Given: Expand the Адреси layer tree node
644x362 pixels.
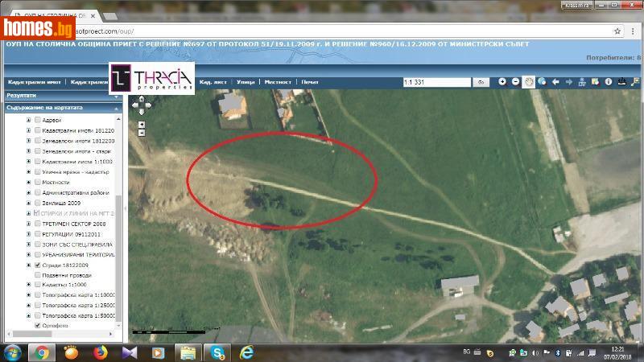Looking at the screenshot, I should pos(29,120).
